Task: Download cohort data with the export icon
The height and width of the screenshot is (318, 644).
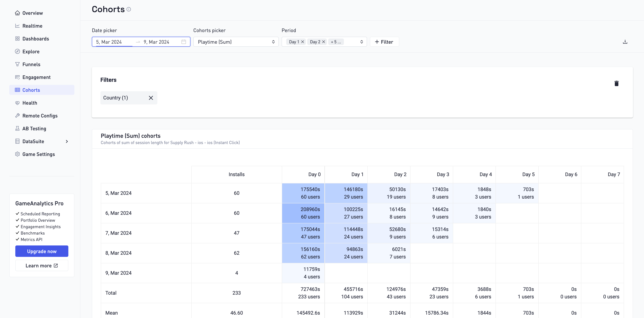Action: pyautogui.click(x=625, y=42)
